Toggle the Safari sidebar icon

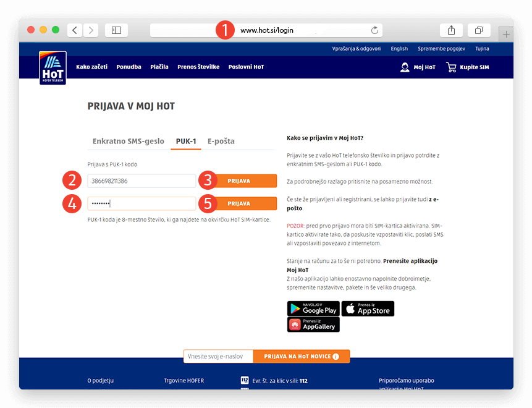(x=116, y=30)
